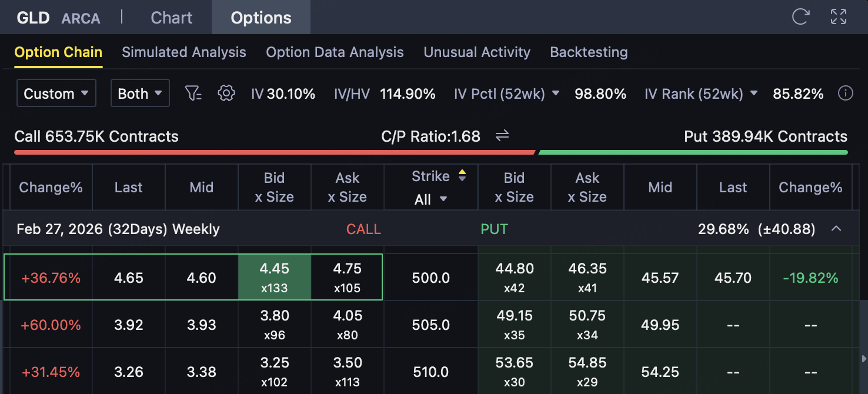The height and width of the screenshot is (394, 868).
Task: Open the option chain filter icon
Action: coord(193,94)
